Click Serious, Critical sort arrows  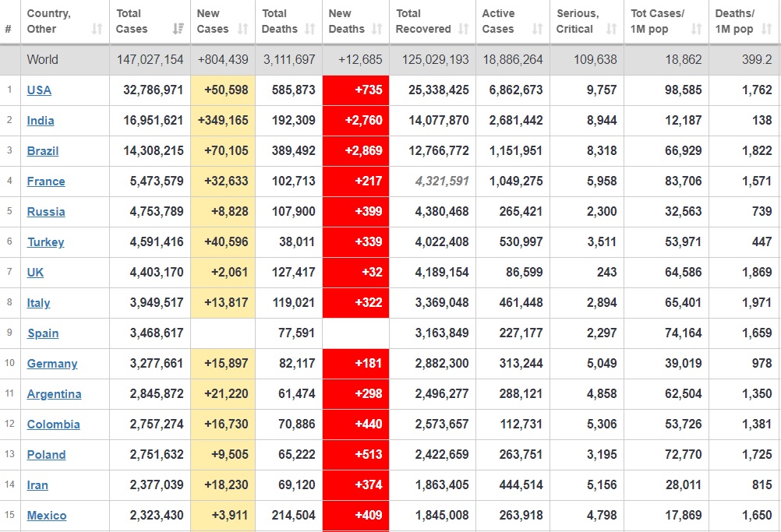(x=611, y=29)
